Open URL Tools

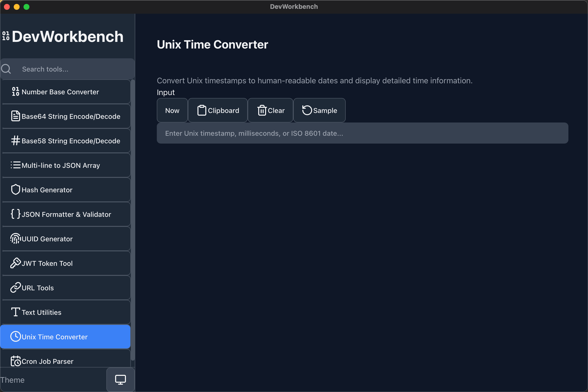click(x=65, y=288)
